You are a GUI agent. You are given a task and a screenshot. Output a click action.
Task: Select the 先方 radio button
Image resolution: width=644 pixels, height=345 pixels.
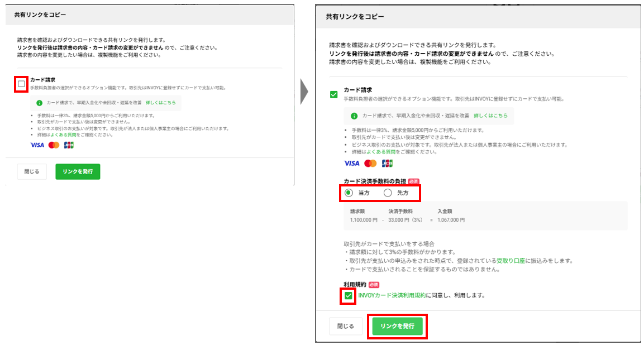(387, 193)
